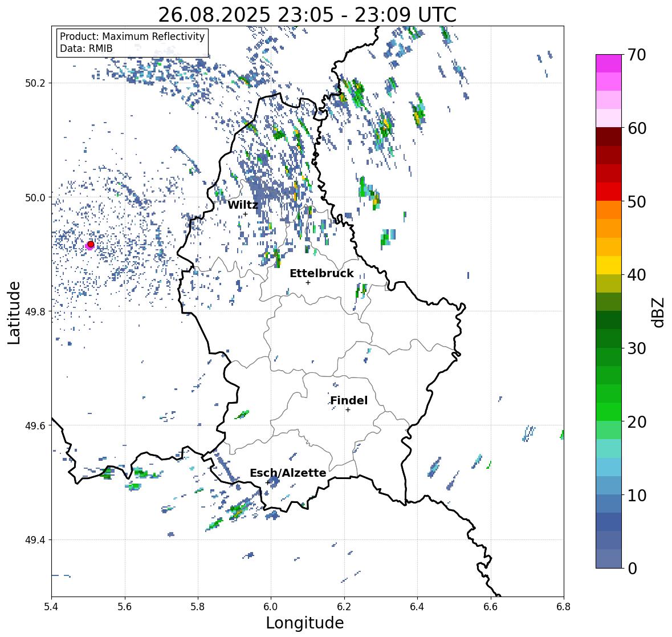
Task: Click the 40 dBZ colorbar tick label
Action: 637,275
